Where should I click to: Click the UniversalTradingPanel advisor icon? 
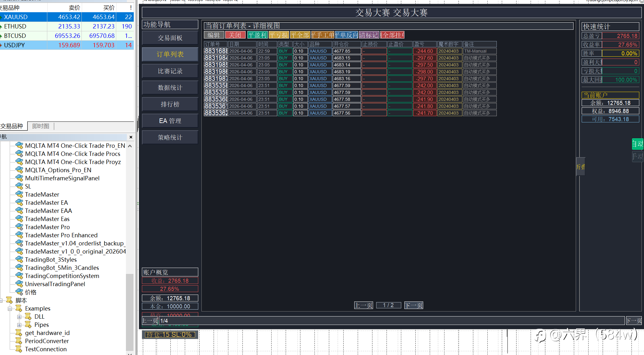point(19,284)
